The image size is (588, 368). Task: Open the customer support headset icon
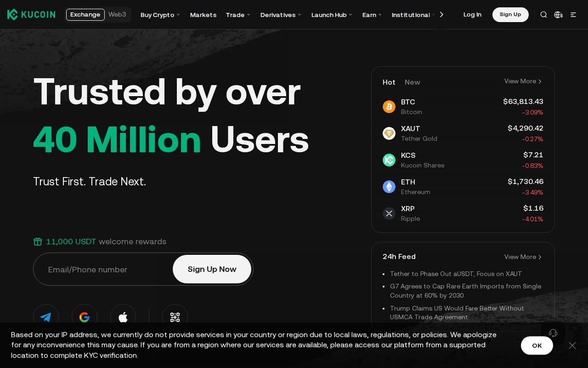coord(553,333)
